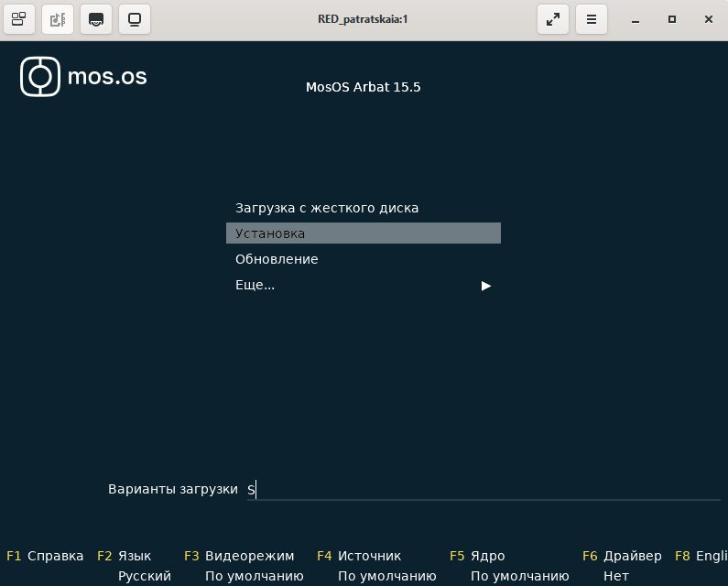728x586 pixels.
Task: Click the 'MosOS Arbat 15.5' title text
Action: 363,87
